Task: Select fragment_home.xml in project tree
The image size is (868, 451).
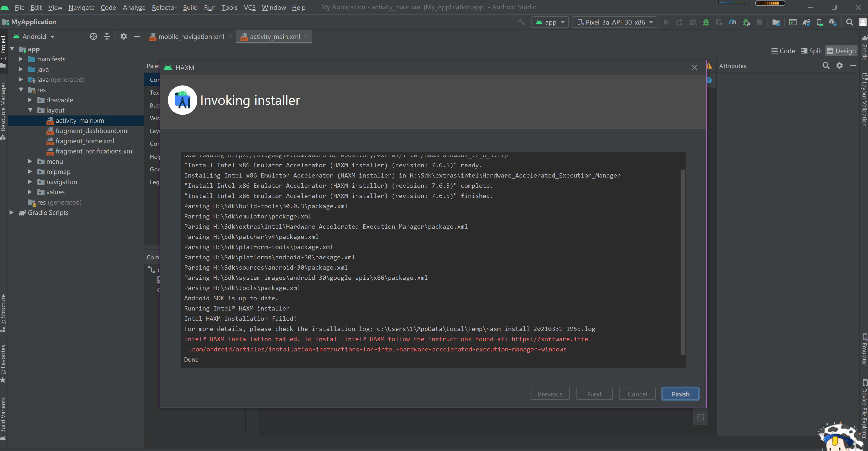Action: tap(85, 141)
